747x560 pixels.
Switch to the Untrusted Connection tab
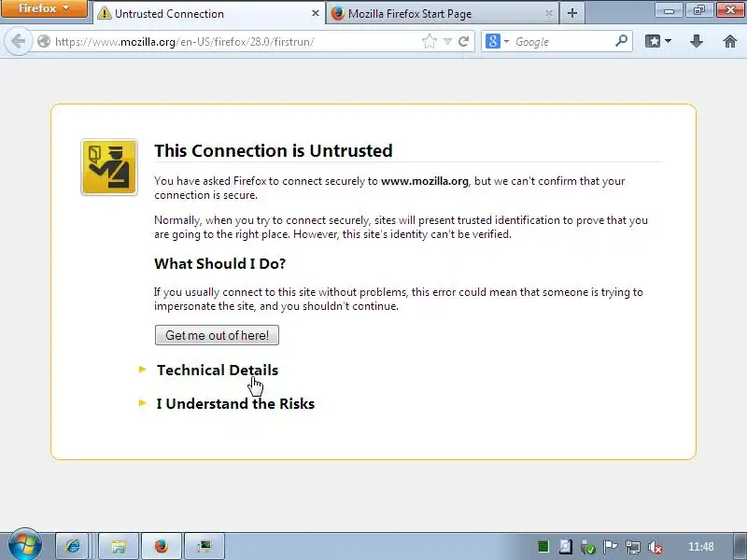coord(208,13)
